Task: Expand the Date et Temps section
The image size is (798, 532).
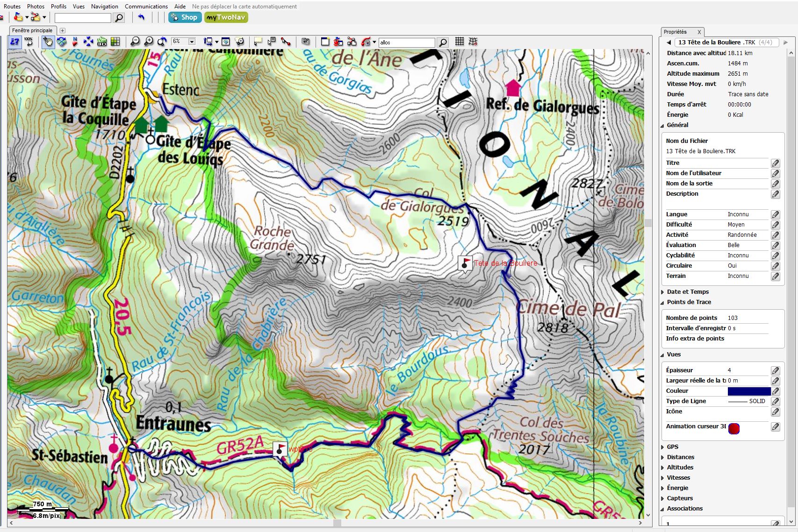Action: (x=662, y=292)
